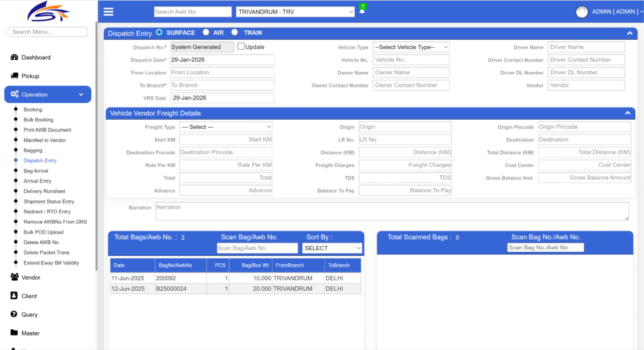Click the Pickup truck icon
Image resolution: width=644 pixels, height=350 pixels.
click(x=14, y=76)
